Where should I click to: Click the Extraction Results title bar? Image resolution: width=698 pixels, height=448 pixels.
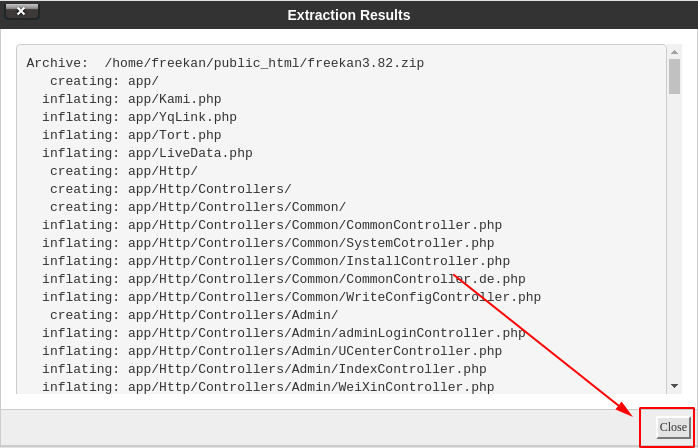pyautogui.click(x=349, y=15)
